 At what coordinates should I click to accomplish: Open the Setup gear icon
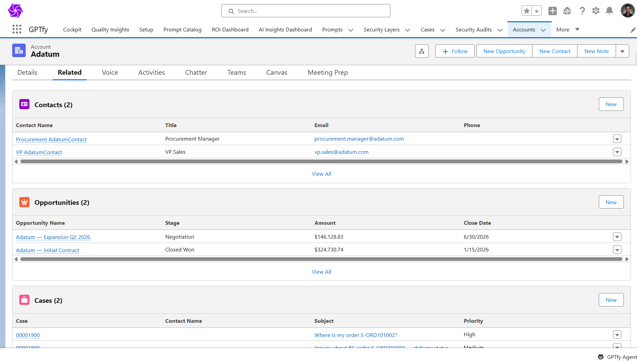coord(596,11)
